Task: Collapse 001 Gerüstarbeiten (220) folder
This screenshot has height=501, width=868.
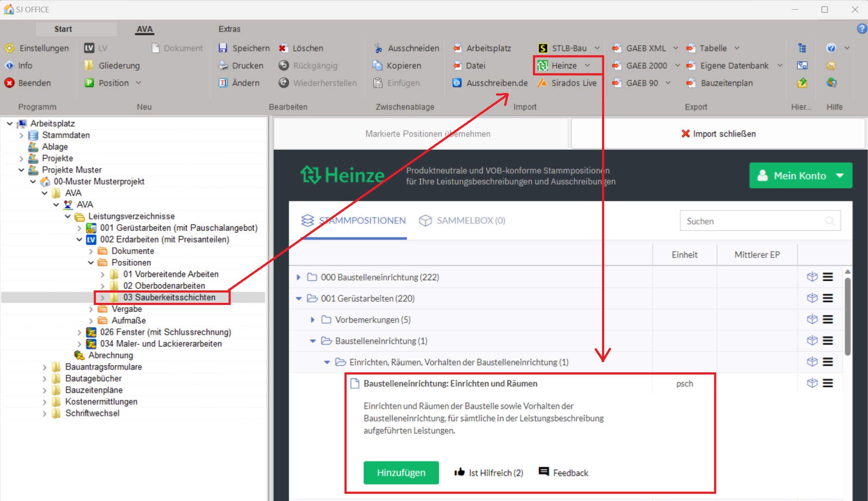Action: pyautogui.click(x=299, y=299)
